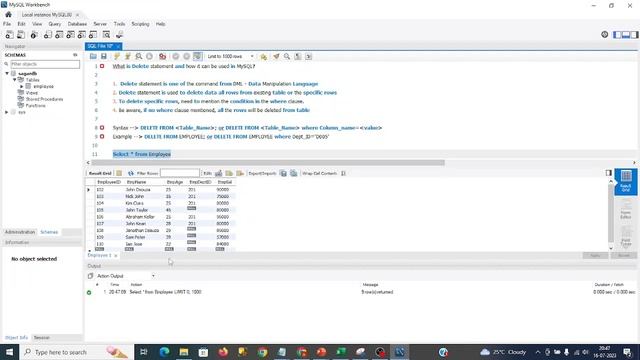Run EXPLAIN on the current statement
Image resolution: width=640 pixels, height=360 pixels.
pos(139,56)
